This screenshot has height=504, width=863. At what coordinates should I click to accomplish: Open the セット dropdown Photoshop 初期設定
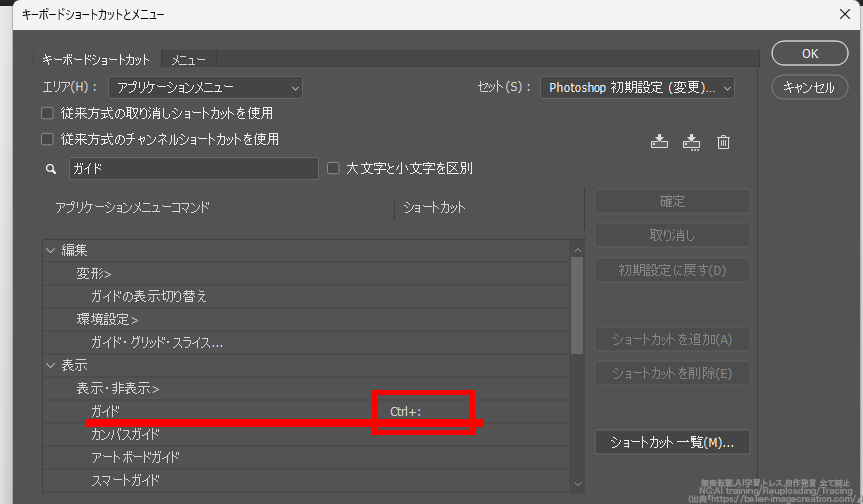[637, 88]
